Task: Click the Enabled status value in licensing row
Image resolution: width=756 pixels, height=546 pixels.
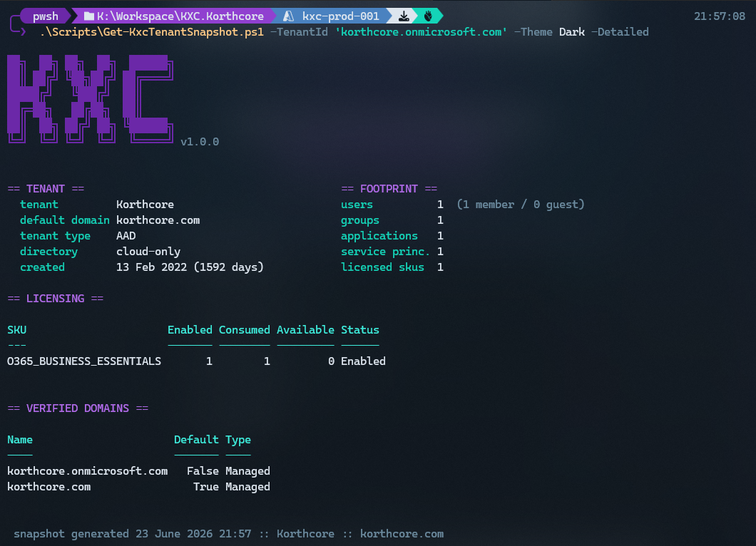Action: pos(364,361)
